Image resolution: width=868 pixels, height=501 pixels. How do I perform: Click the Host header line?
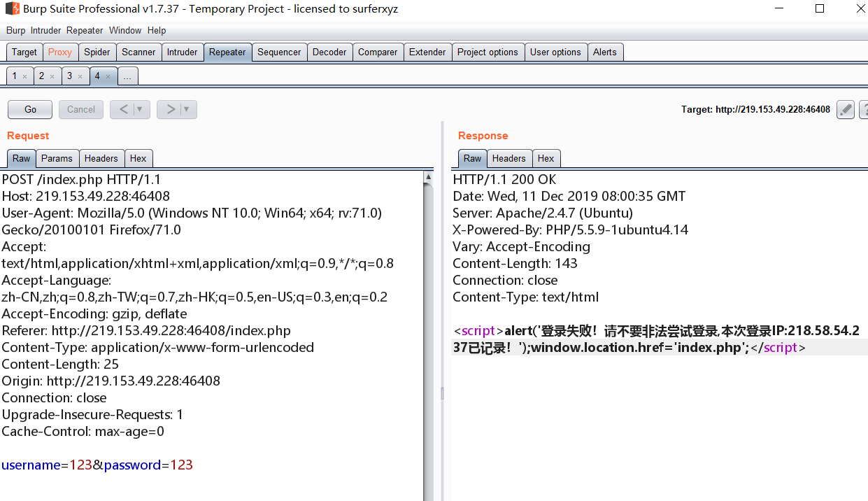tap(85, 196)
